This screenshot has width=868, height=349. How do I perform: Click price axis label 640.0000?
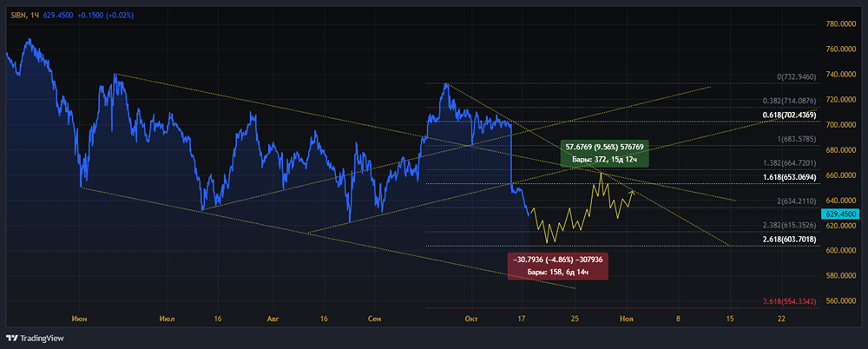tap(840, 201)
